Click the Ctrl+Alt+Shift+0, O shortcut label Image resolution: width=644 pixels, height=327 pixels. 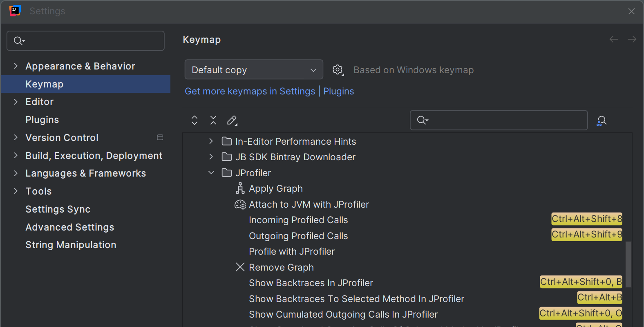581,313
